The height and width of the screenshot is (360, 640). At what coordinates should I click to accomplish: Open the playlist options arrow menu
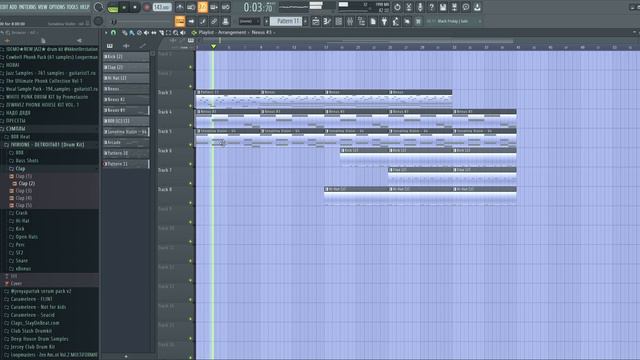click(106, 33)
